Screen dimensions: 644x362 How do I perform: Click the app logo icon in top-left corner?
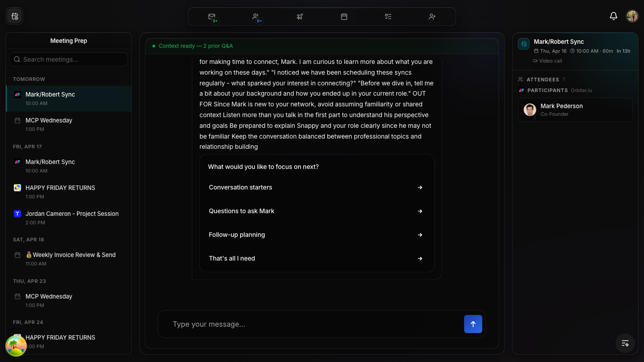point(14,16)
